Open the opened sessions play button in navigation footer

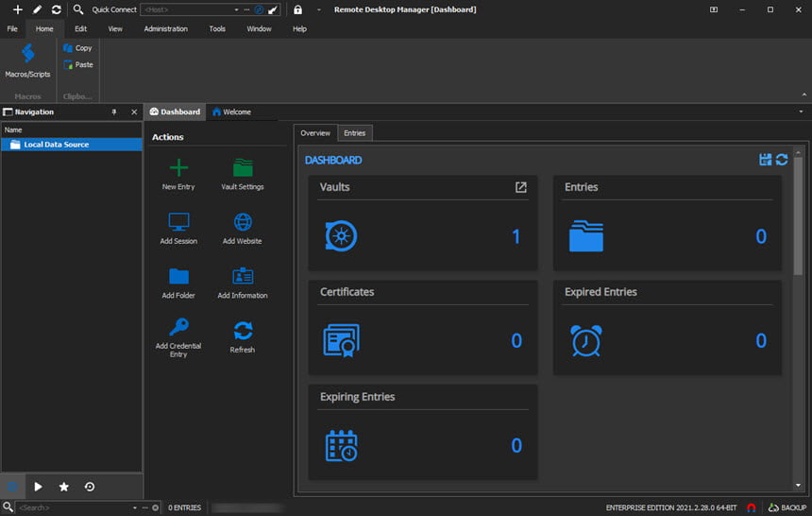click(38, 487)
